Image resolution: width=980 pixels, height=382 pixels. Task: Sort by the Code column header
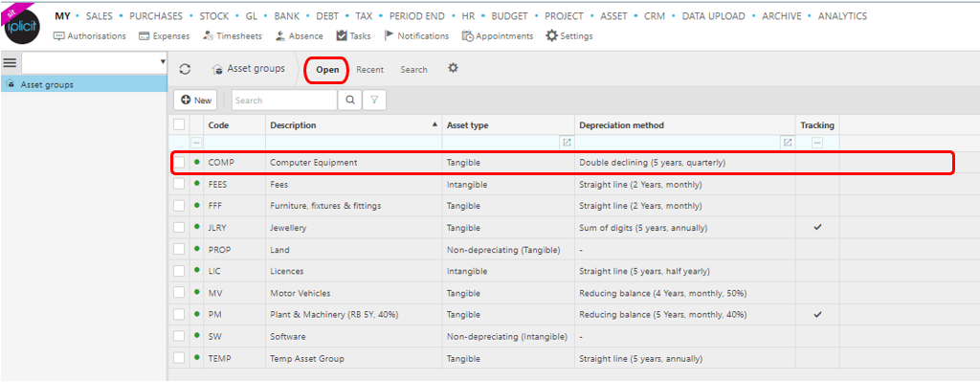[234, 125]
